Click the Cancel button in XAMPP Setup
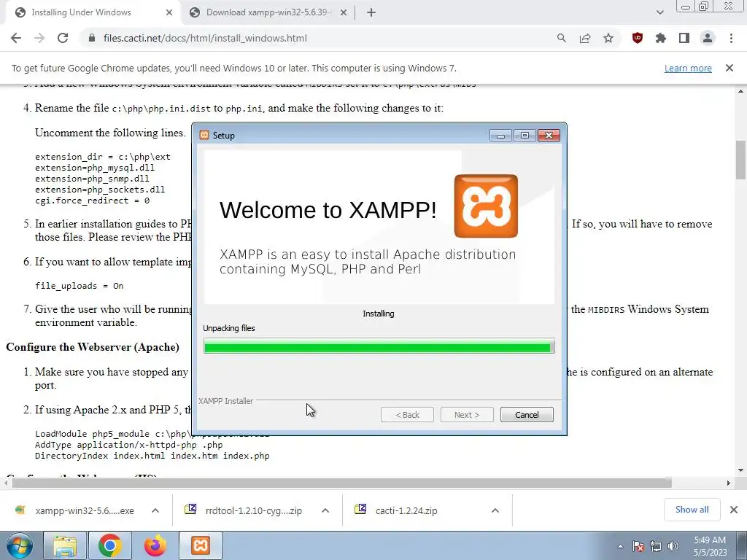Screen dimensions: 747x560 [527, 415]
